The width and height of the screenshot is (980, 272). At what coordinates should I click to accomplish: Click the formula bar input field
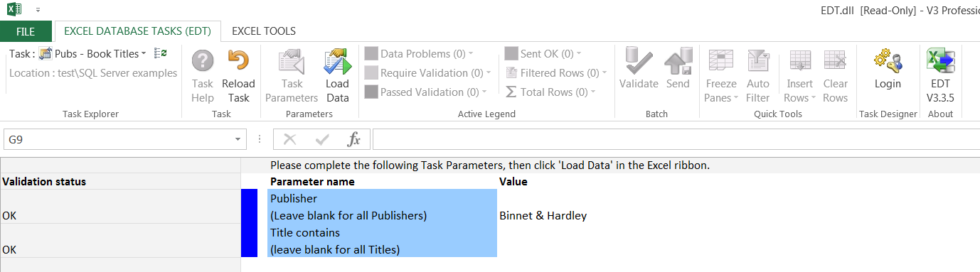click(676, 140)
